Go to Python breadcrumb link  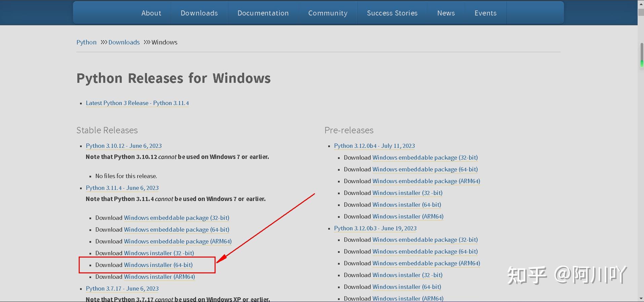pos(86,42)
